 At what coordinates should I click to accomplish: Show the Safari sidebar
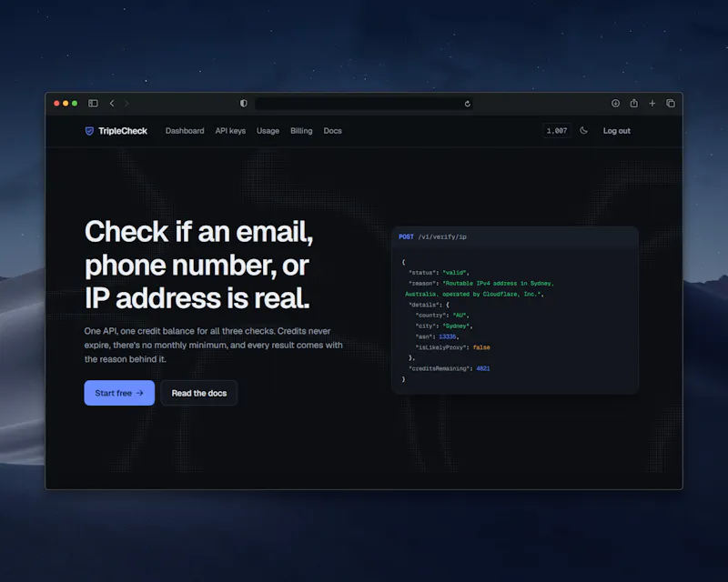[x=93, y=103]
